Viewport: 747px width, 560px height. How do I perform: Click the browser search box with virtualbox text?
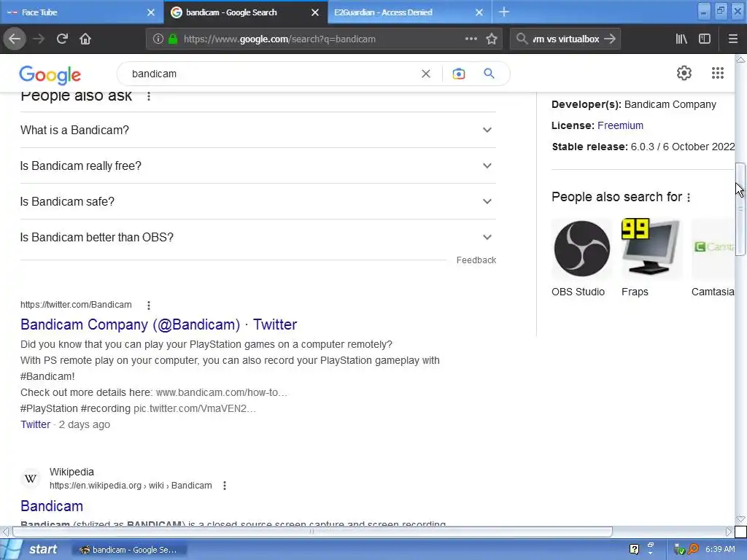click(x=565, y=39)
